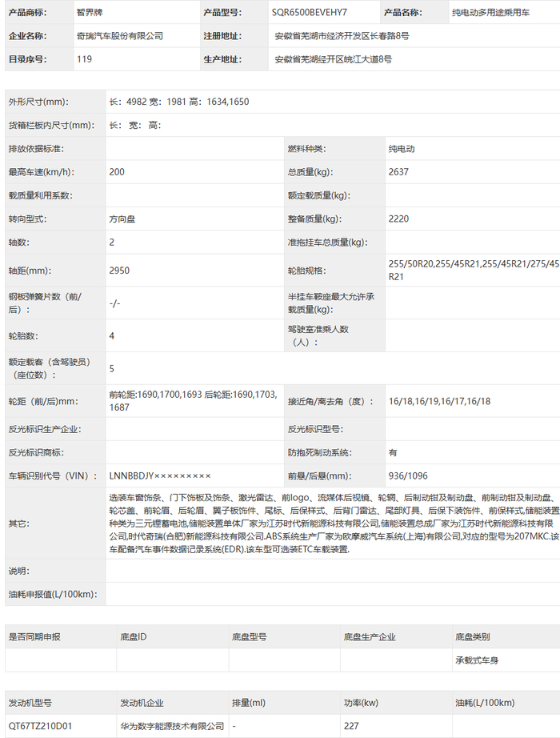Click curb weight value 2220
Viewport: 560px width, 738px height.
[x=398, y=219]
